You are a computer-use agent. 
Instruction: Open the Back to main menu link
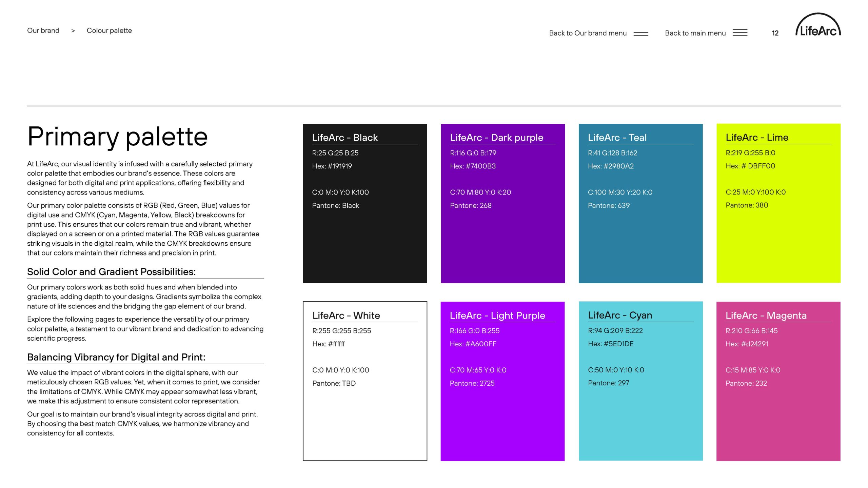(695, 33)
